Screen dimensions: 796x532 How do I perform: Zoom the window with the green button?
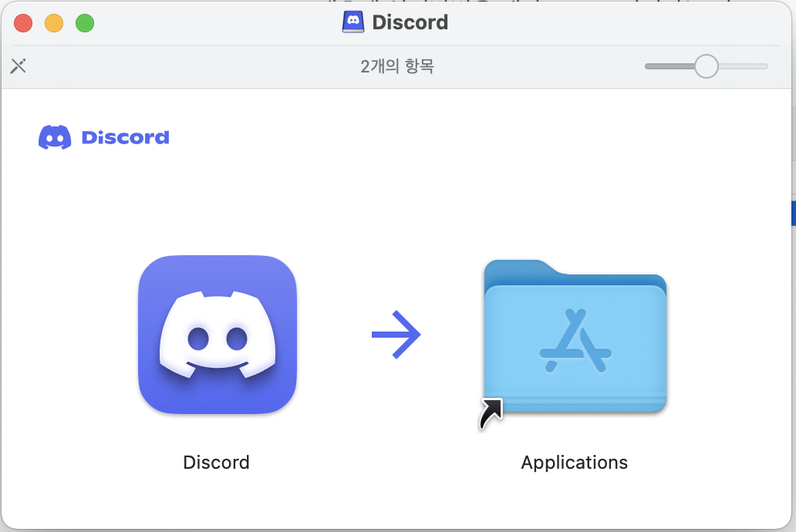coord(85,23)
